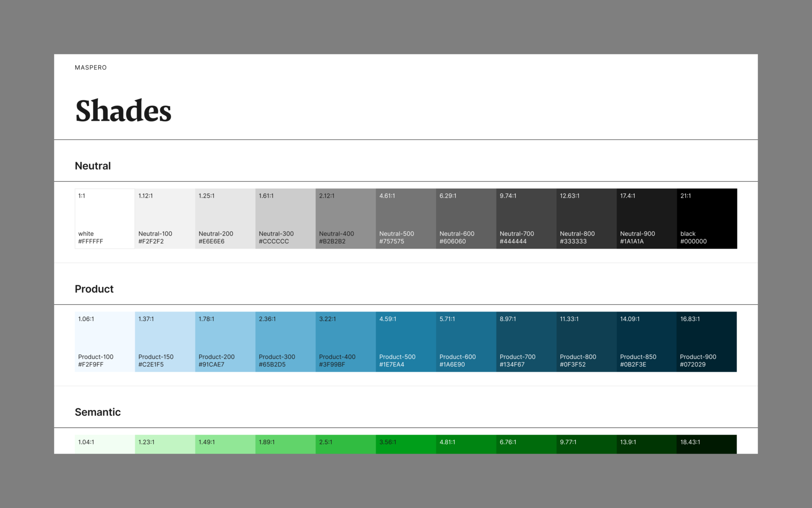The width and height of the screenshot is (812, 508).
Task: Click the green swatch labeled 1.23:1
Action: 165,444
